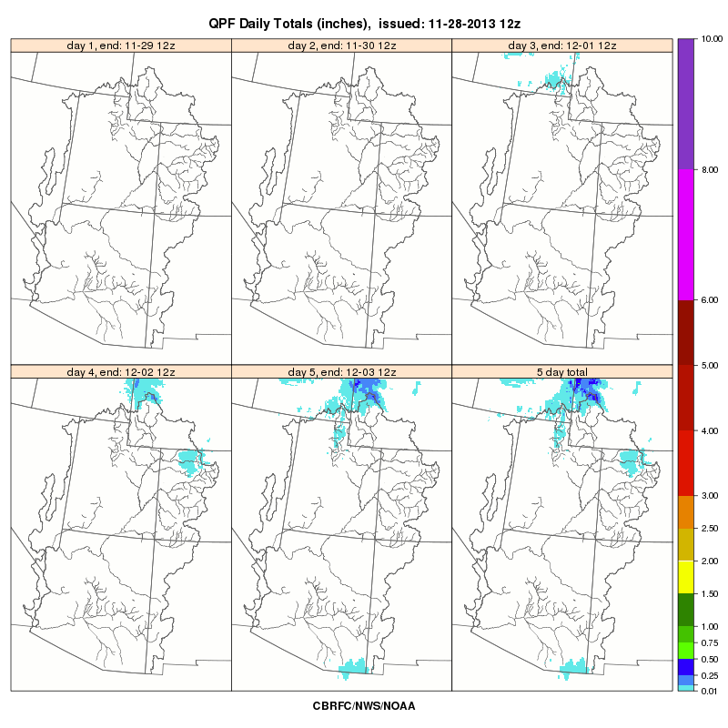This screenshot has height=728, width=728.
Task: Pick the dark green 1.00–1.50 legend color
Action: [x=686, y=610]
